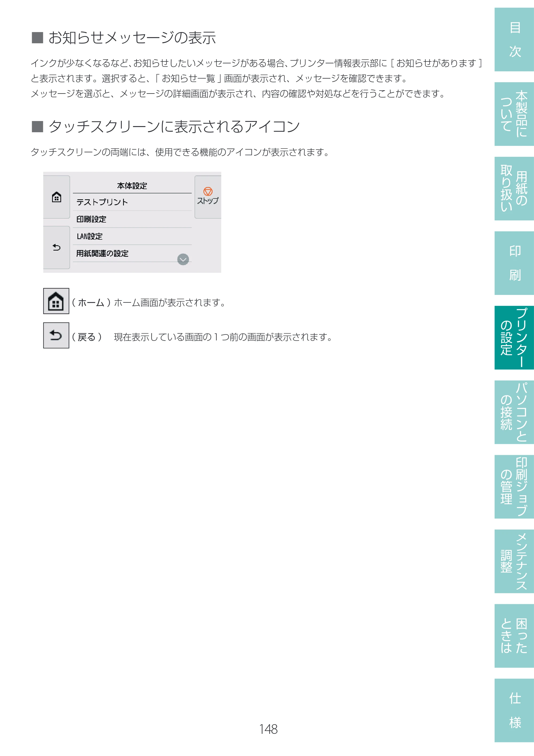Image resolution: width=534 pixels, height=756 pixels.
Task: Open the 本製品について side tab
Action: pyautogui.click(x=514, y=114)
